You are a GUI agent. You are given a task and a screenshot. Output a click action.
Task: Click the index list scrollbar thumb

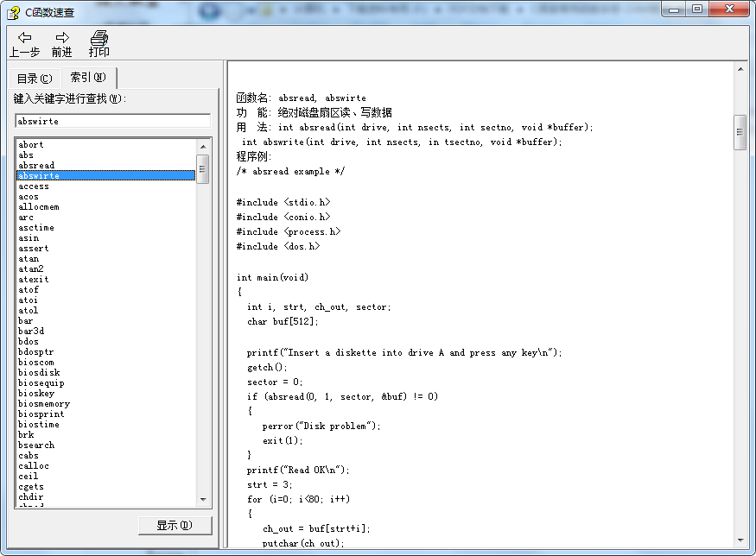[204, 168]
